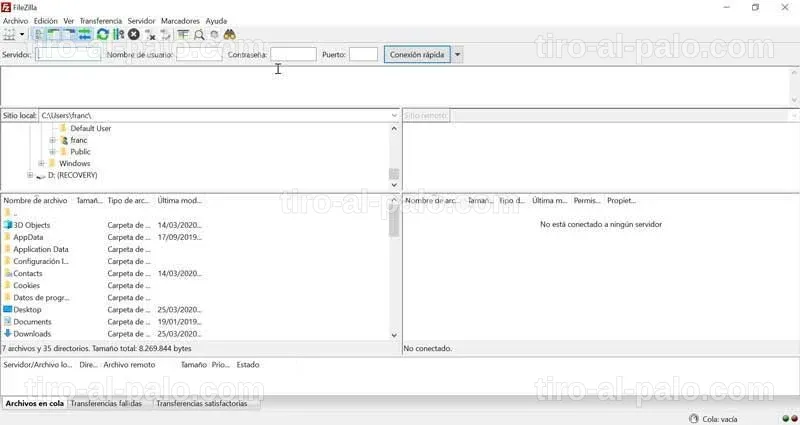The width and height of the screenshot is (800, 425).
Task: Open the Ayuda menu
Action: (216, 21)
